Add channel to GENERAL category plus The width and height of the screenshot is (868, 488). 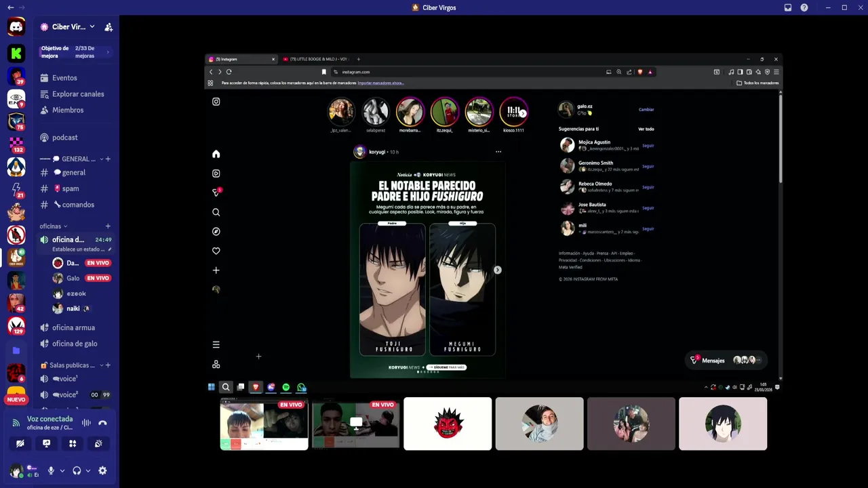(108, 159)
